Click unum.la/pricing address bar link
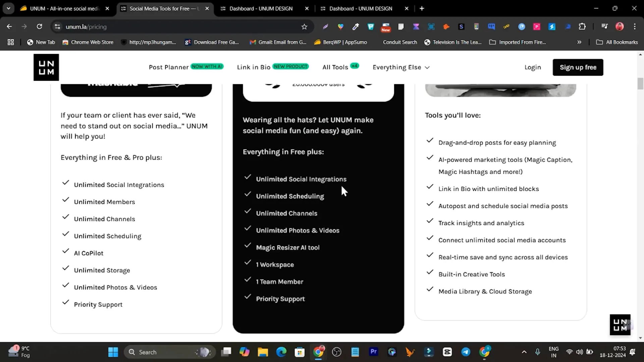 coord(86,27)
